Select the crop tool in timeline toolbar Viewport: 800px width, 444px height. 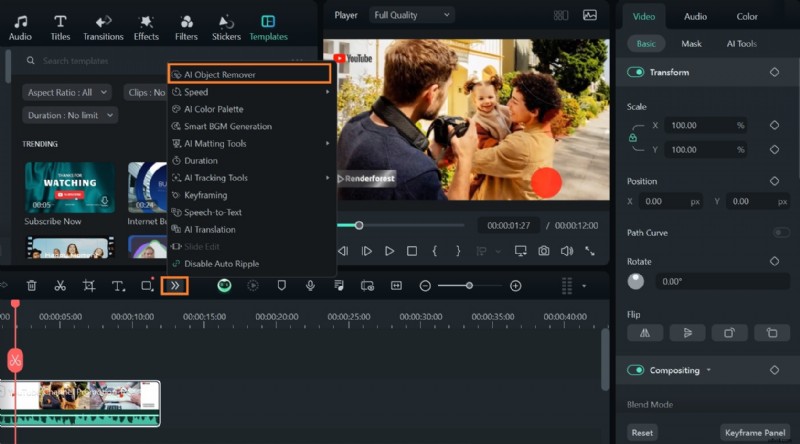(89, 286)
